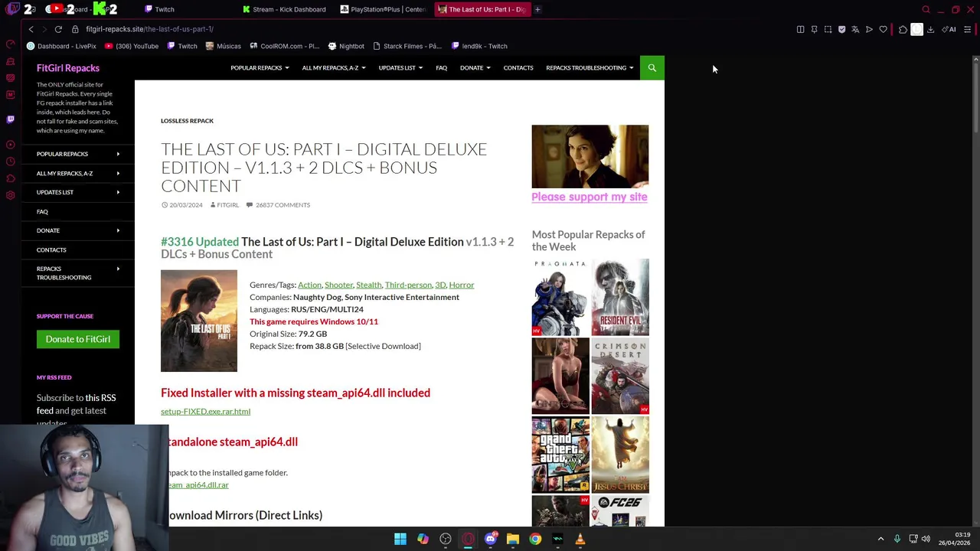
Task: Expand sidebar Popular Repacks arrow
Action: (x=118, y=154)
